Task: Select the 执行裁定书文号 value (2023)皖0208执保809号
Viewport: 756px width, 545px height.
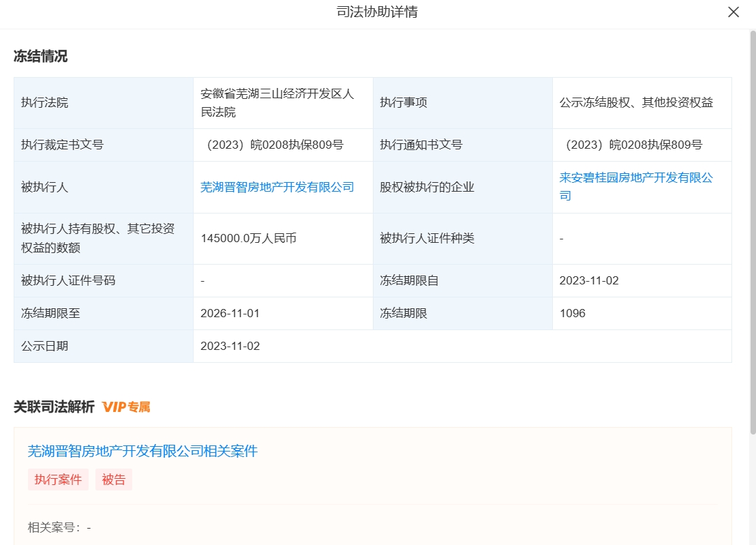Action: point(272,145)
